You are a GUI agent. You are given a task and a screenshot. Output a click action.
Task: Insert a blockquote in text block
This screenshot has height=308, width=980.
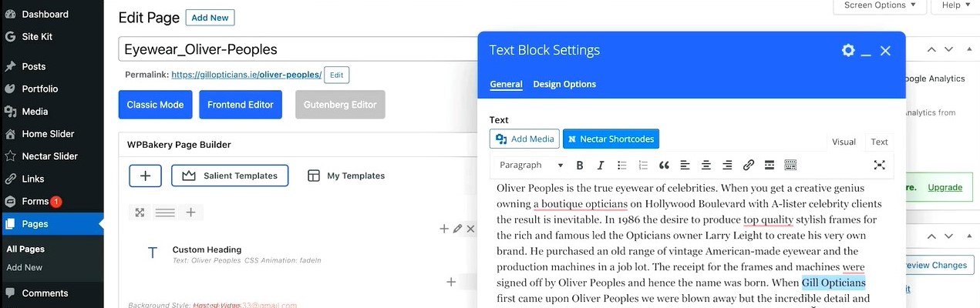664,165
